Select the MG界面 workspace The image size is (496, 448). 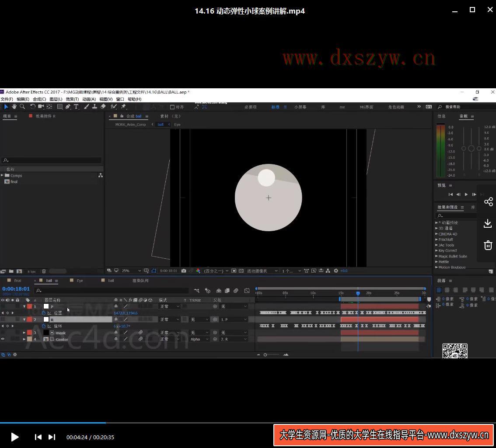[366, 107]
